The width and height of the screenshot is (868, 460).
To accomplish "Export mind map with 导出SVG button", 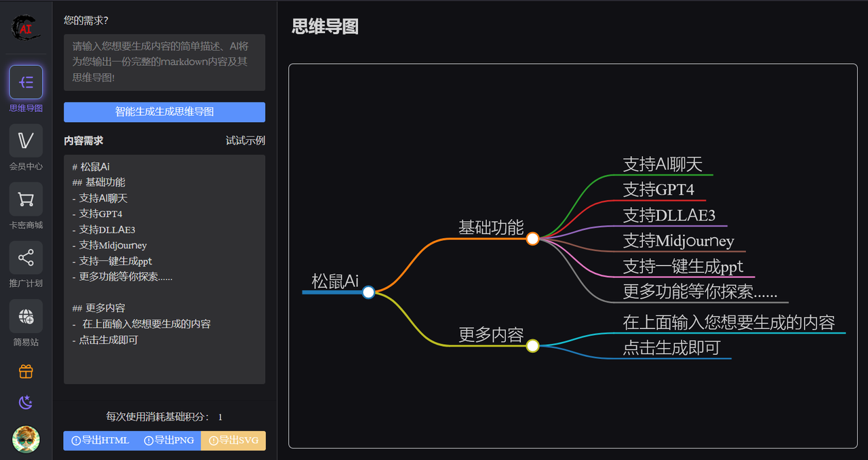I will pos(233,440).
